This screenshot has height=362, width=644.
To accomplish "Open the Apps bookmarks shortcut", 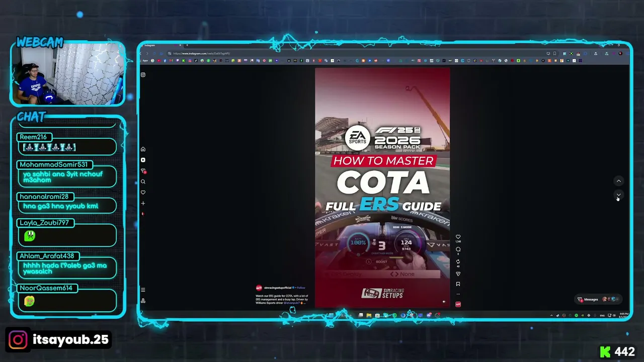I will click(145, 61).
